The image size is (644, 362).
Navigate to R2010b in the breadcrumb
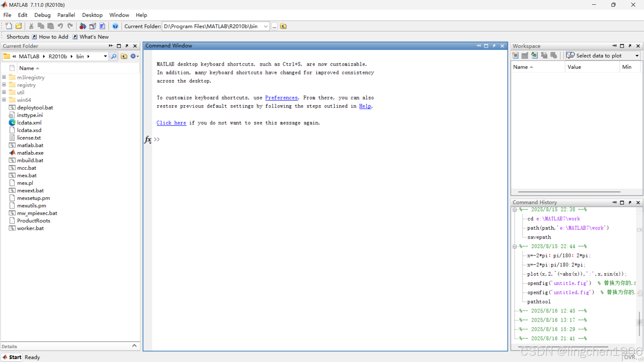click(58, 56)
